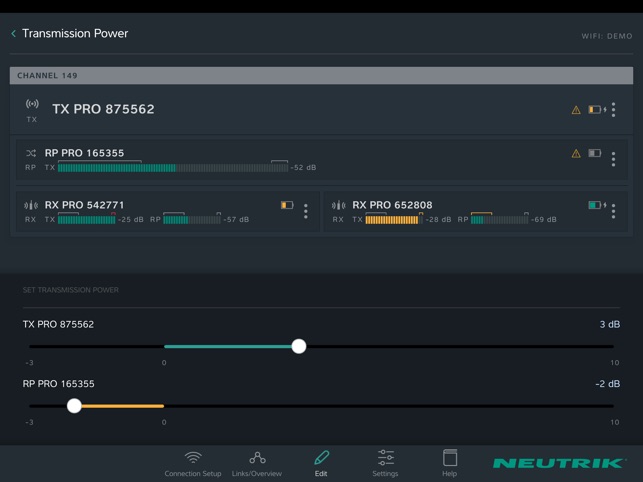Click the RX PRO 652808 RP signal meter
643x482 pixels.
tap(499, 219)
